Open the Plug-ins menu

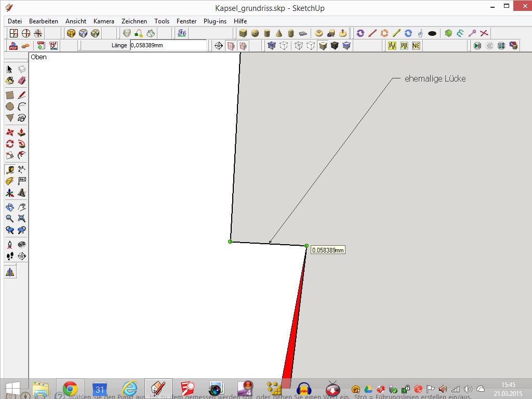coord(215,21)
